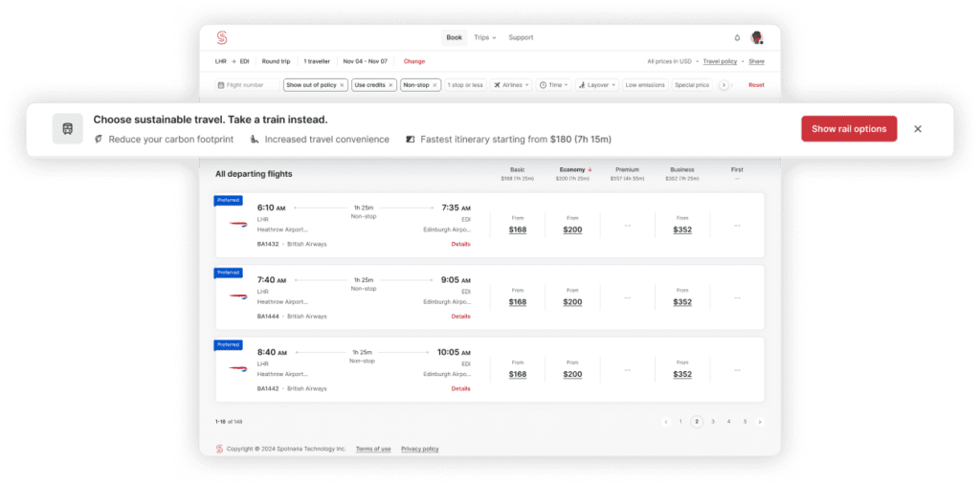Open Details for the 6:10 AM flight
Image resolution: width=980 pixels, height=483 pixels.
(x=460, y=244)
